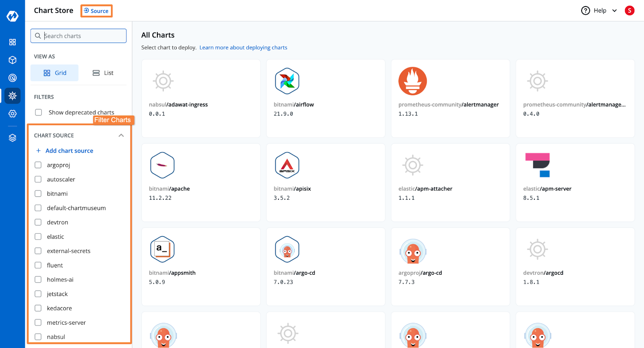
Task: Open the user profile avatar S
Action: point(630,10)
